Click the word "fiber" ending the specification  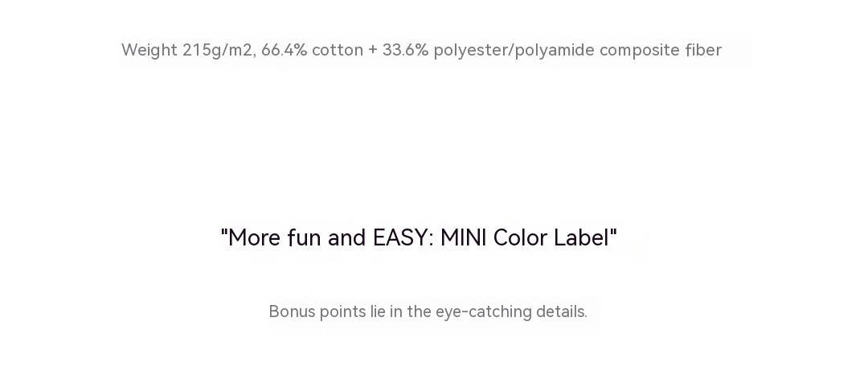pos(703,50)
